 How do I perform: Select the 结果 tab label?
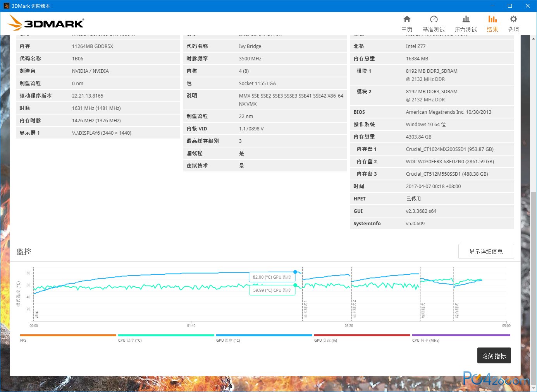(492, 29)
